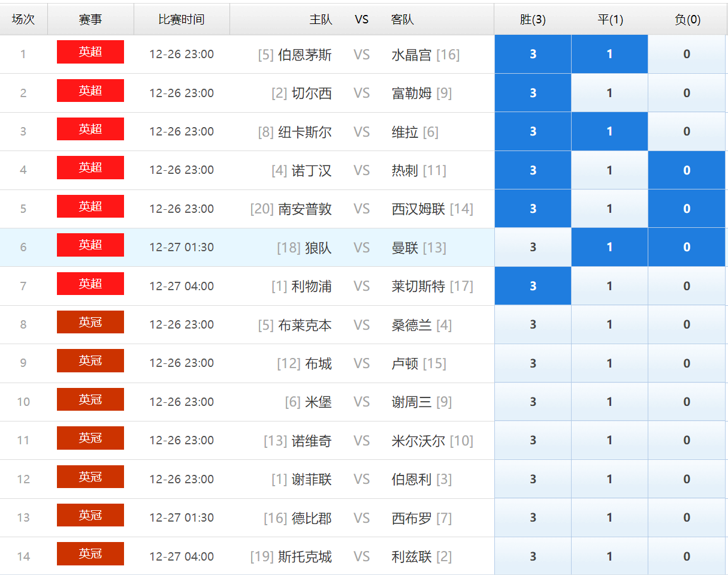
Task: Select draw (1) for 布城 vs 卢顿
Action: [609, 363]
